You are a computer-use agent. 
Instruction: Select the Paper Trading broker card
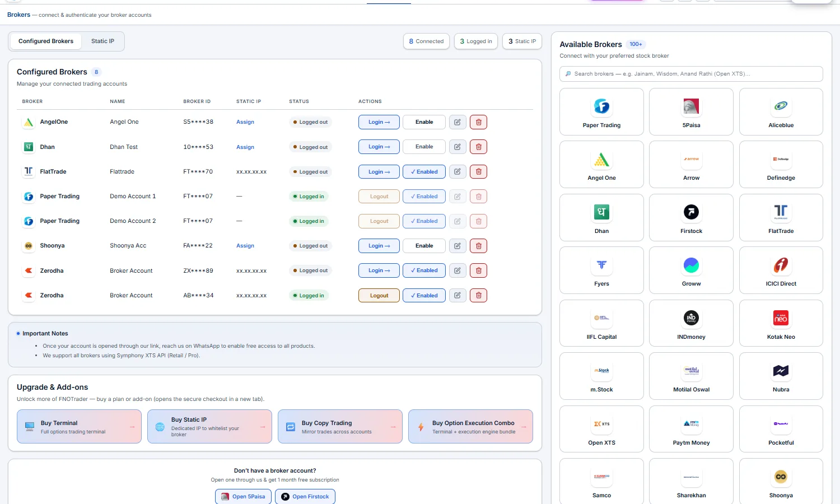[x=601, y=112]
